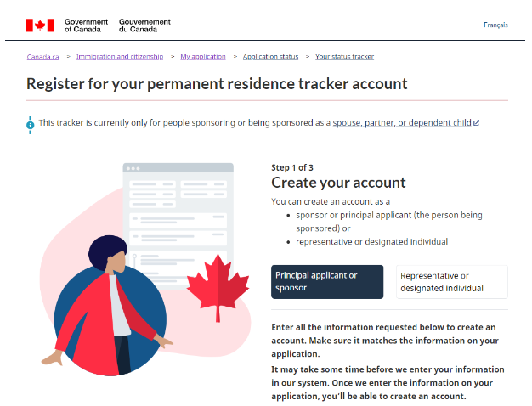Click the Register for permanent residence tracker heading
Viewport: 532px width, 406px height.
tap(217, 84)
